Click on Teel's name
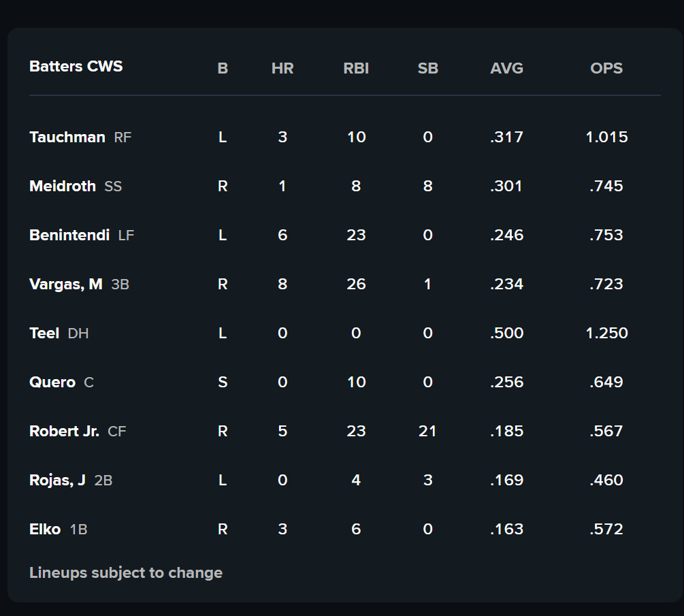The image size is (684, 616). [44, 333]
